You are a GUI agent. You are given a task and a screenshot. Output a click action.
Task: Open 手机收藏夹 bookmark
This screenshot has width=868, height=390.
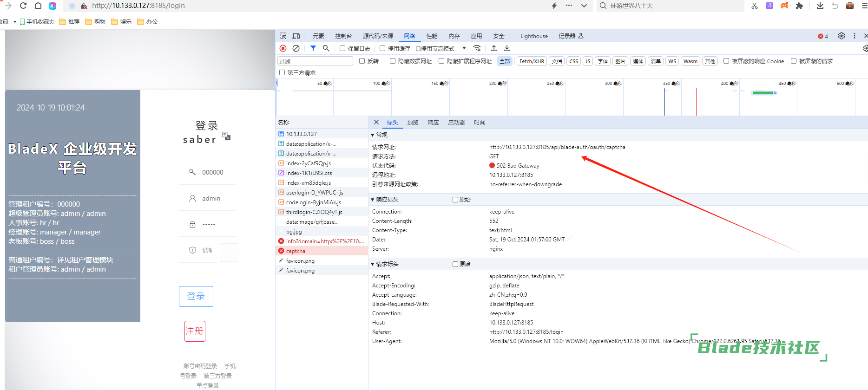[x=37, y=21]
